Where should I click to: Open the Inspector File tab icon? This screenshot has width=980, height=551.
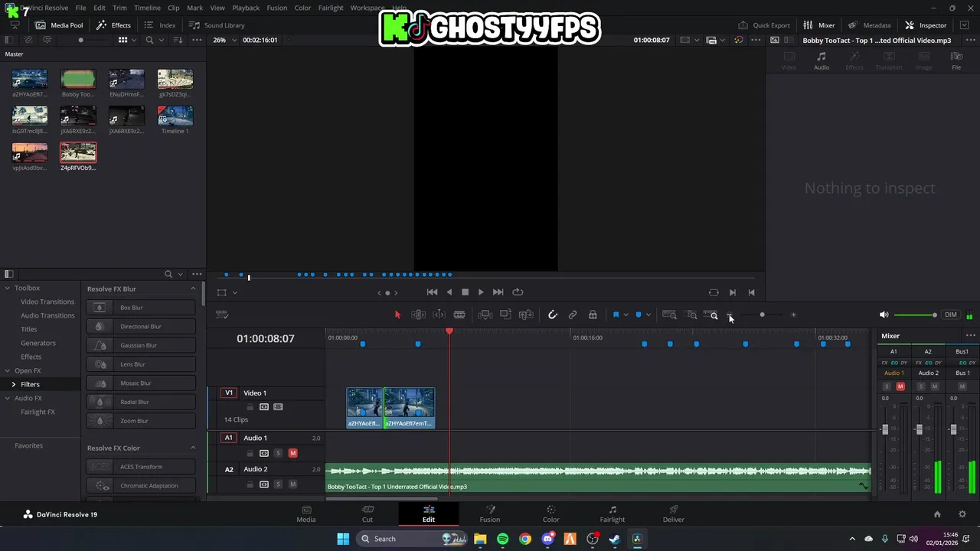point(956,61)
